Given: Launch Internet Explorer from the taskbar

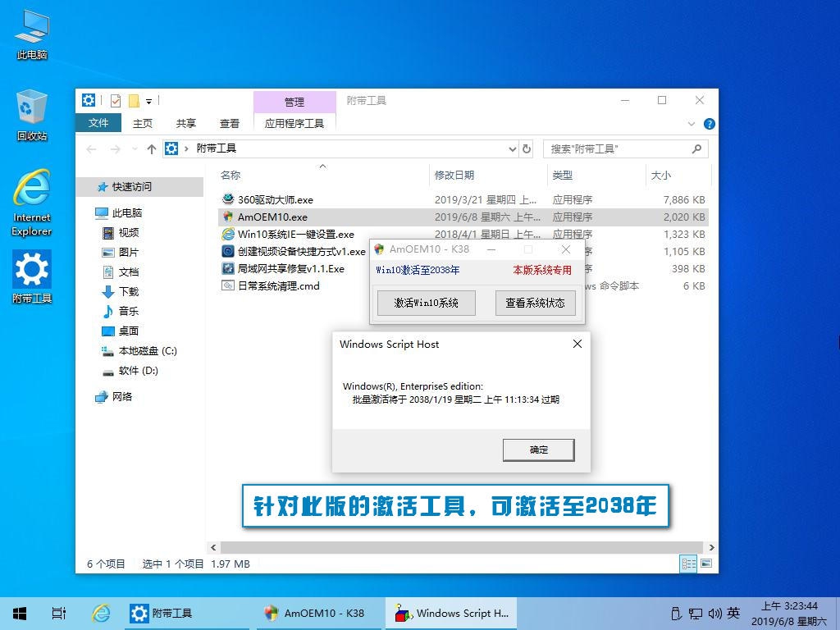Looking at the screenshot, I should tap(101, 614).
